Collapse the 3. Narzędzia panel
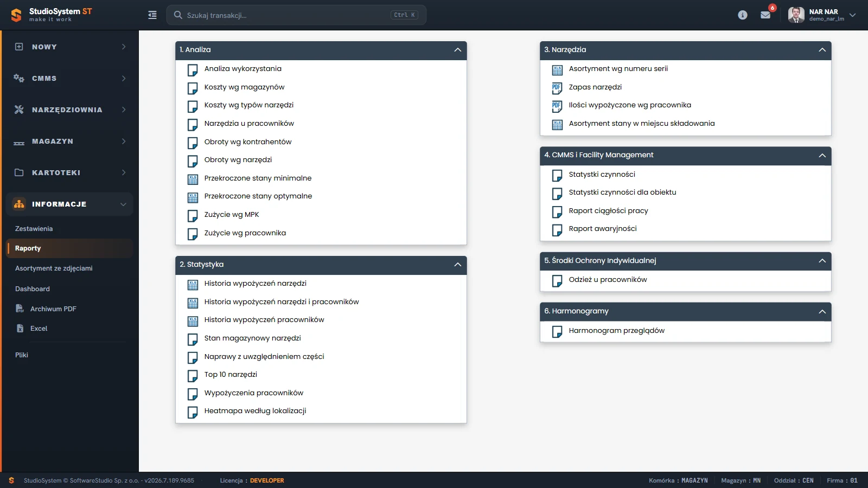 tap(822, 50)
